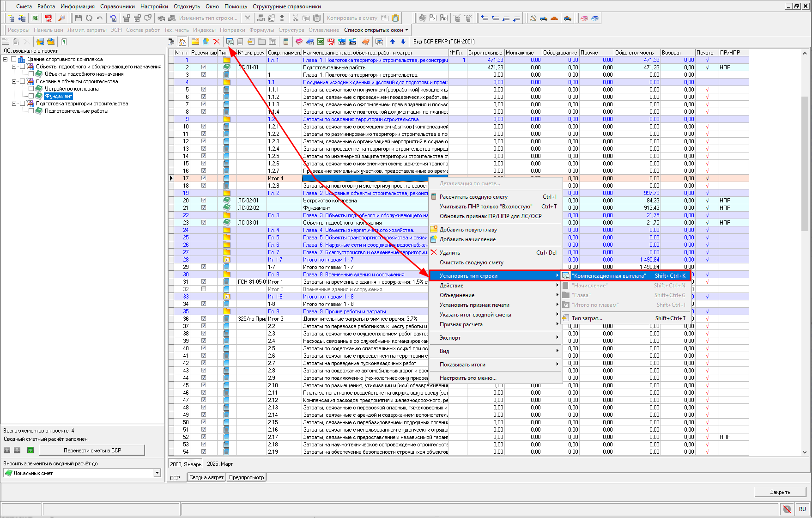
Task: Check the box next to Фундамент in the tree
Action: [x=31, y=96]
